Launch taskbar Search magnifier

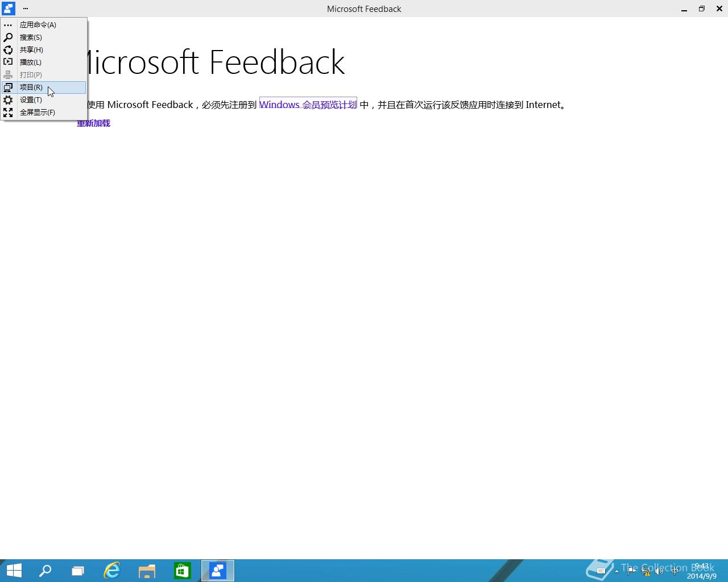click(x=45, y=571)
